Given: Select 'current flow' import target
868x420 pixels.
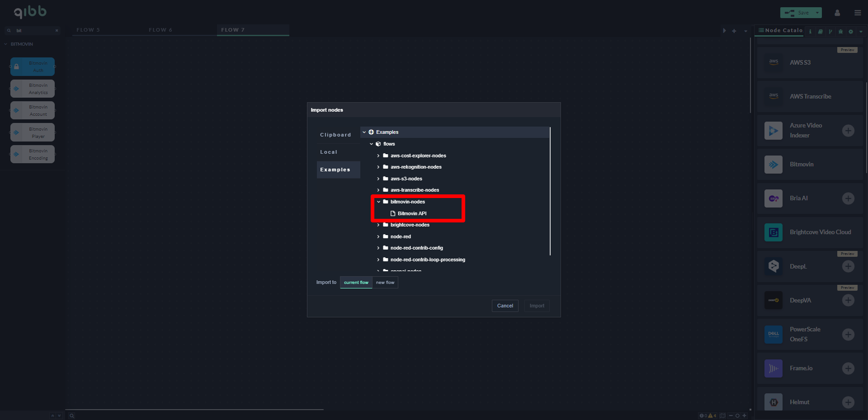Looking at the screenshot, I should click(356, 283).
